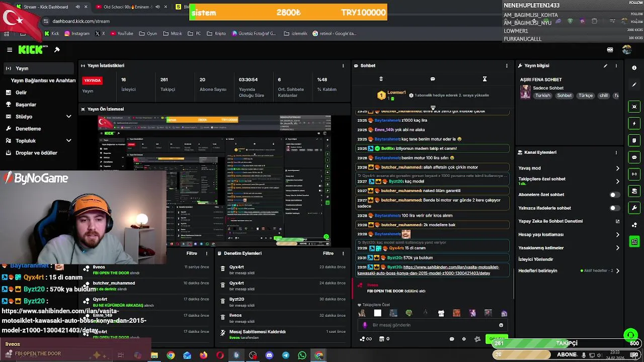Click the trash icon above chat
The height and width of the screenshot is (362, 644).
[x=381, y=79]
